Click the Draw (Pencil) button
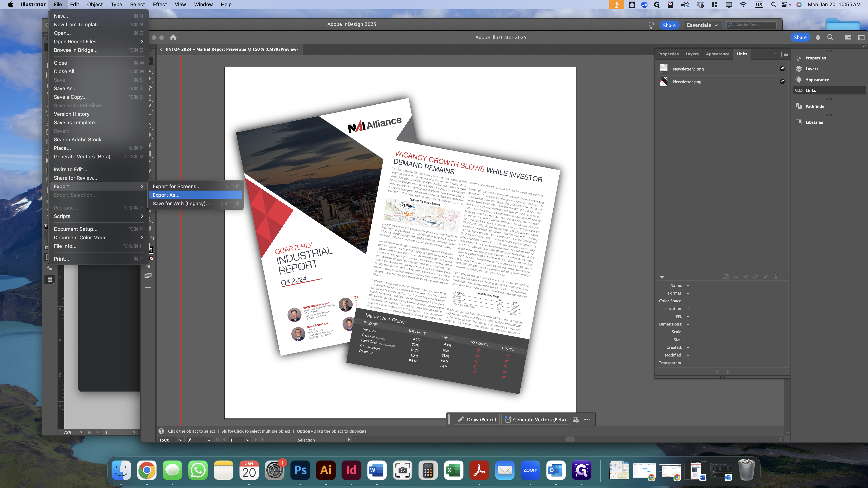Image resolution: width=868 pixels, height=488 pixels. coord(476,420)
